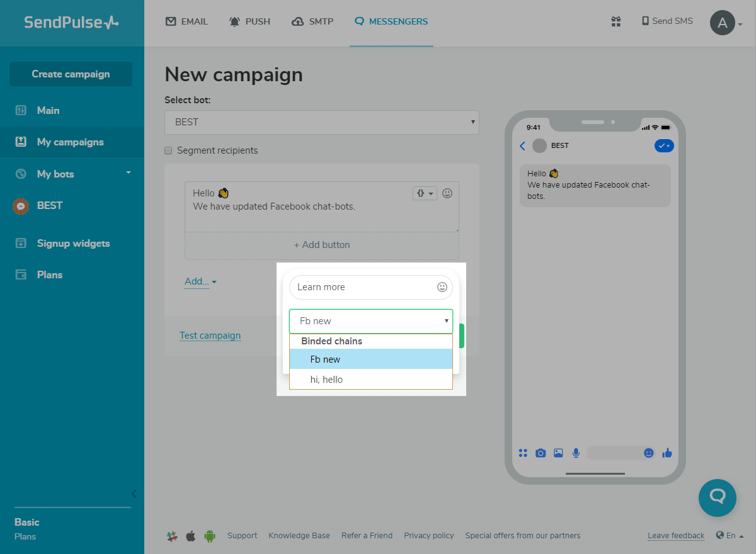Open Signup widgets in sidebar
The image size is (756, 554).
pos(72,243)
